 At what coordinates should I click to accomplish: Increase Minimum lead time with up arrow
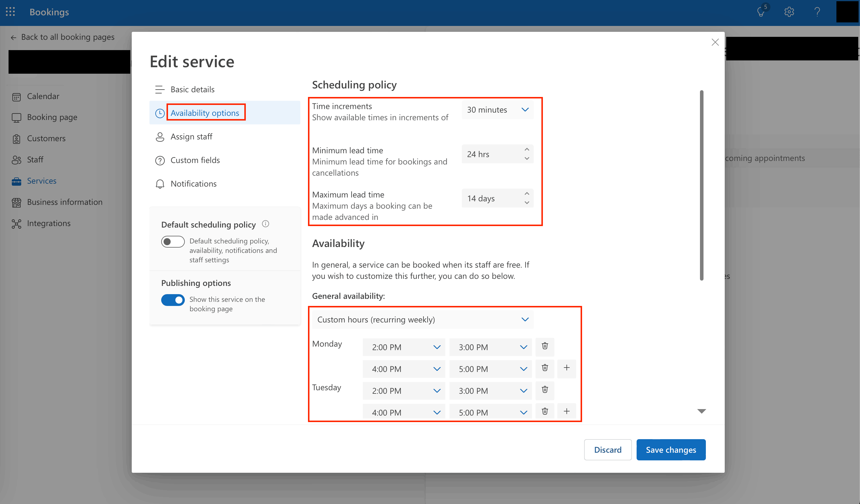(527, 149)
